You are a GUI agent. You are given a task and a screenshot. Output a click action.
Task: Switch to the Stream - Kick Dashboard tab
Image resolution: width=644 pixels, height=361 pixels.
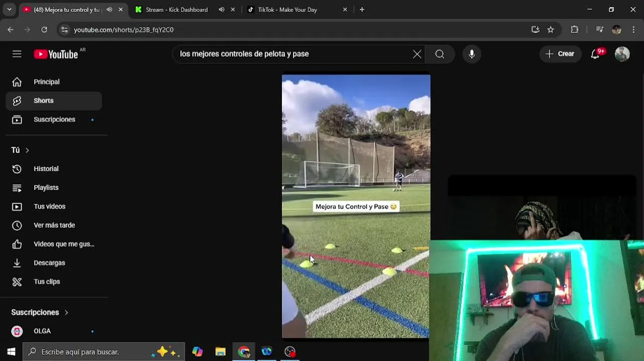pos(177,10)
